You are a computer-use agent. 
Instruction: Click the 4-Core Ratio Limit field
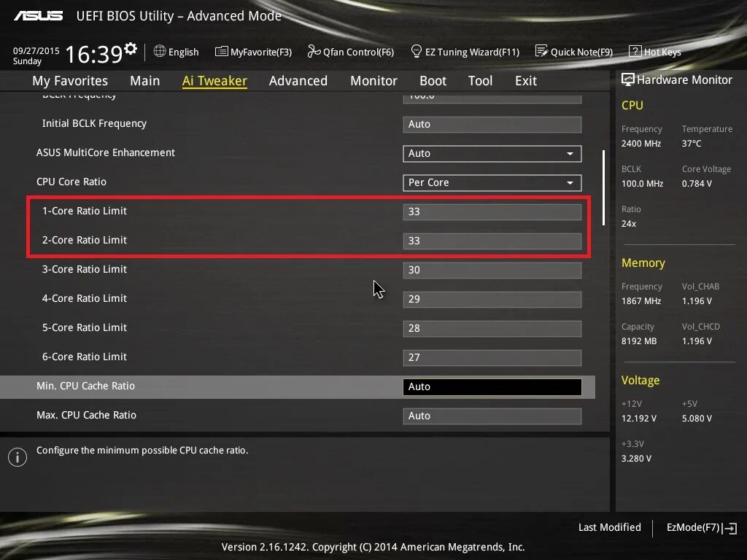(x=492, y=300)
